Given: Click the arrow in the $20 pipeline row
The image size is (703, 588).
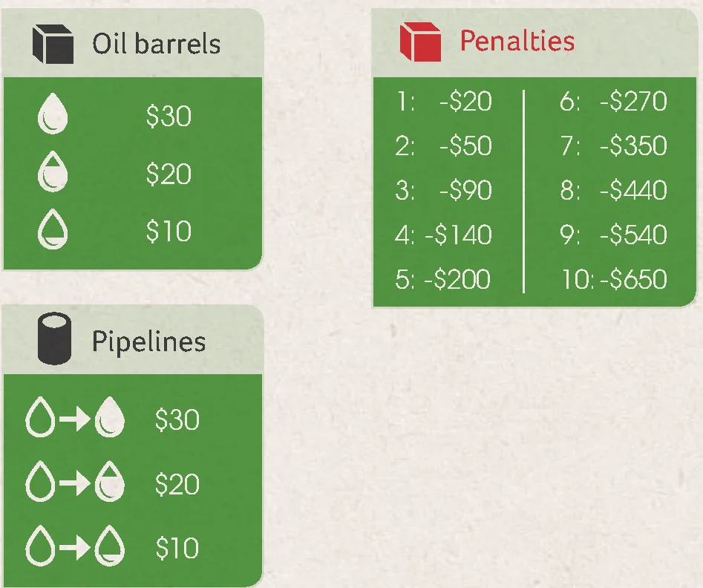Looking at the screenshot, I should point(75,483).
